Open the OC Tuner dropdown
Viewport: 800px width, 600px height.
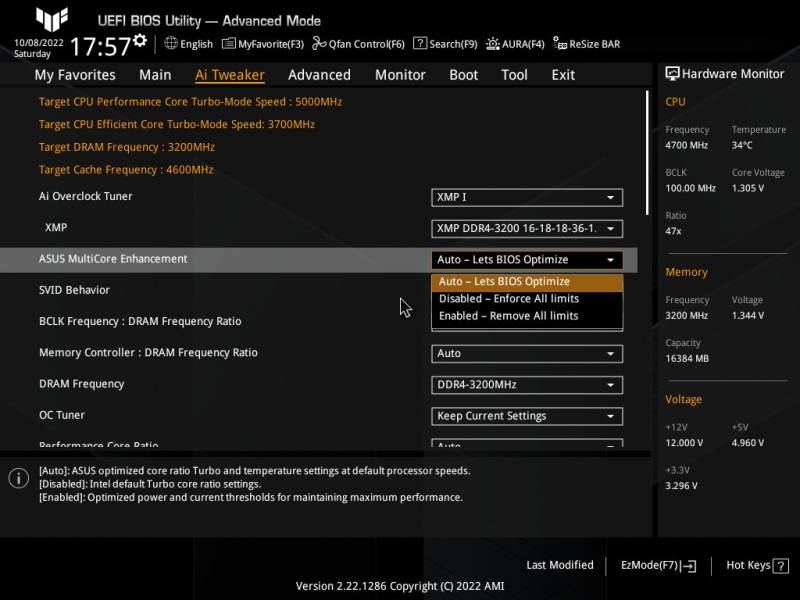tap(527, 416)
